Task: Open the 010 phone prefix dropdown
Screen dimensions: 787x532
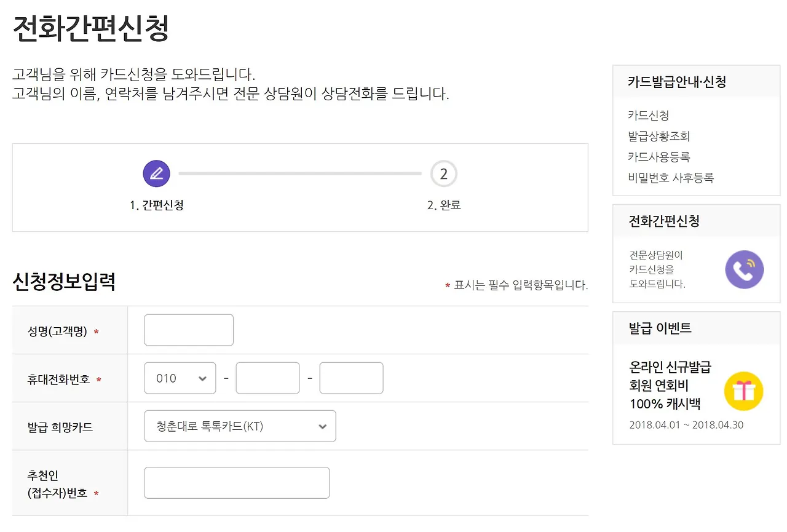Action: 180,378
